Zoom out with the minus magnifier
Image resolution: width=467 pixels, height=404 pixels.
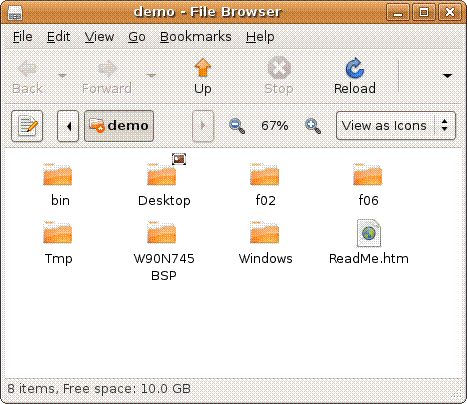tap(237, 126)
